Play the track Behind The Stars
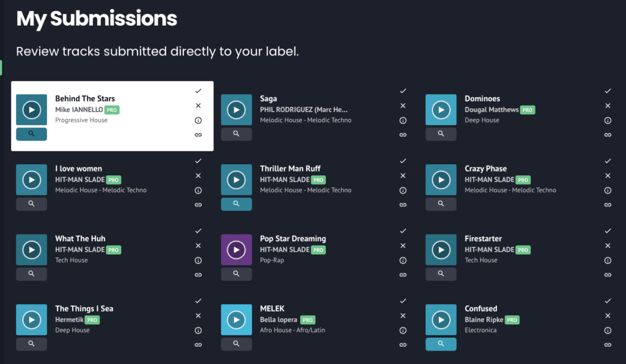This screenshot has height=364, width=626. 31,110
